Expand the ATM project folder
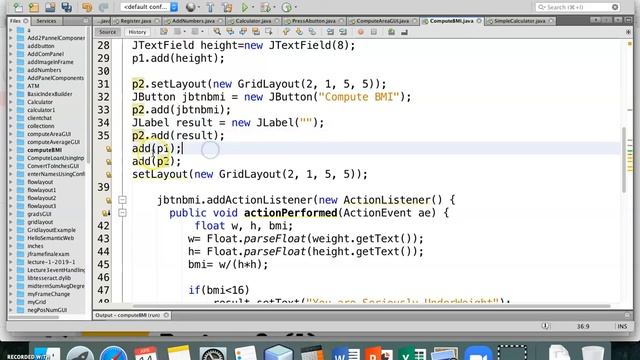640x360 pixels. pos(11,86)
